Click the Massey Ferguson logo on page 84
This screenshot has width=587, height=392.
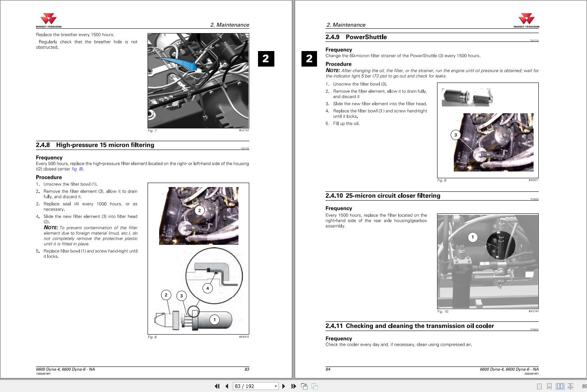click(526, 20)
